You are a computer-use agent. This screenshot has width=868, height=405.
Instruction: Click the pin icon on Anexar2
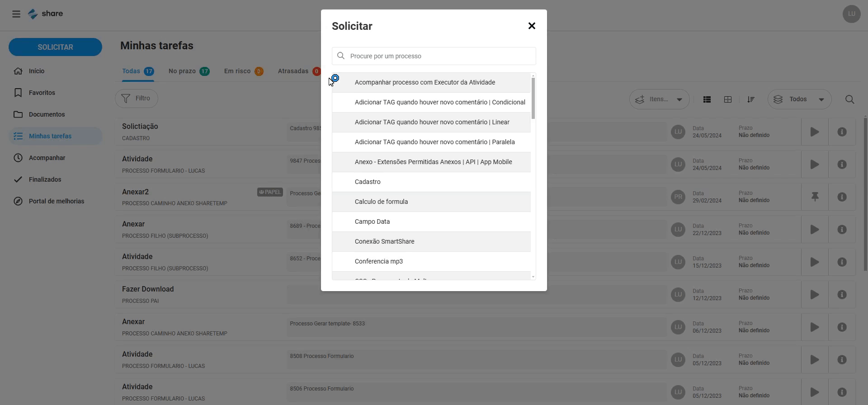815,197
